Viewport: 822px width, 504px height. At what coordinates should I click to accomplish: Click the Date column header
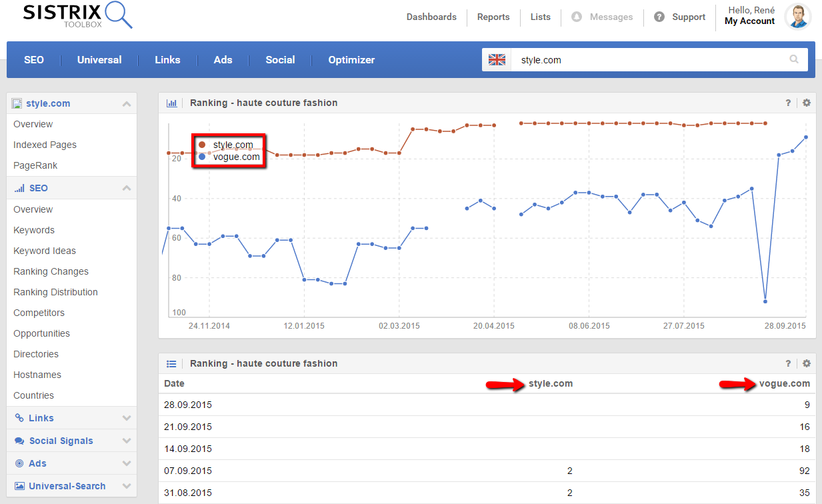point(174,383)
